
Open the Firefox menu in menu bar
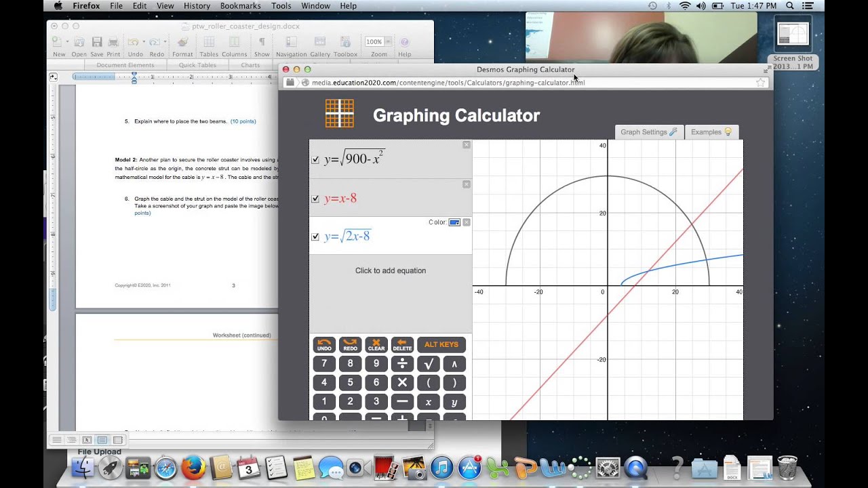86,5
